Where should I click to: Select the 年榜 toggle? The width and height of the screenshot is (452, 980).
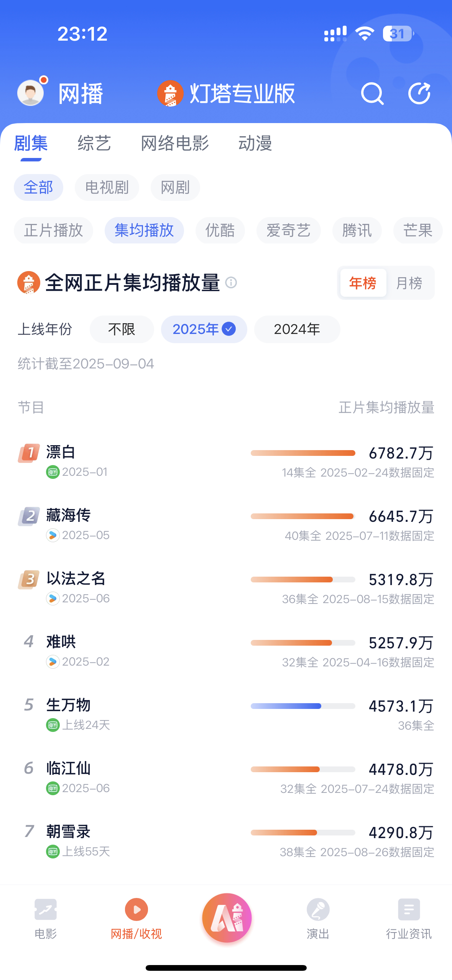[x=363, y=283]
